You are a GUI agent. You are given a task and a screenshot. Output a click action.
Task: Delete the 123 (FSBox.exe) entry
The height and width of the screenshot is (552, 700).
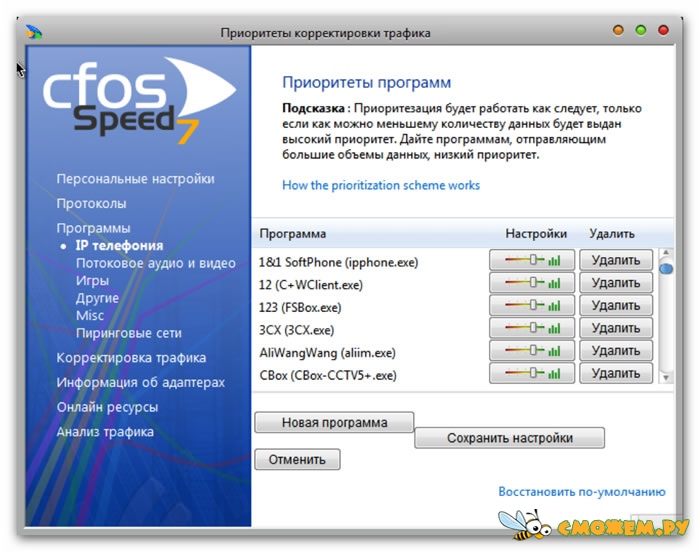pos(616,305)
